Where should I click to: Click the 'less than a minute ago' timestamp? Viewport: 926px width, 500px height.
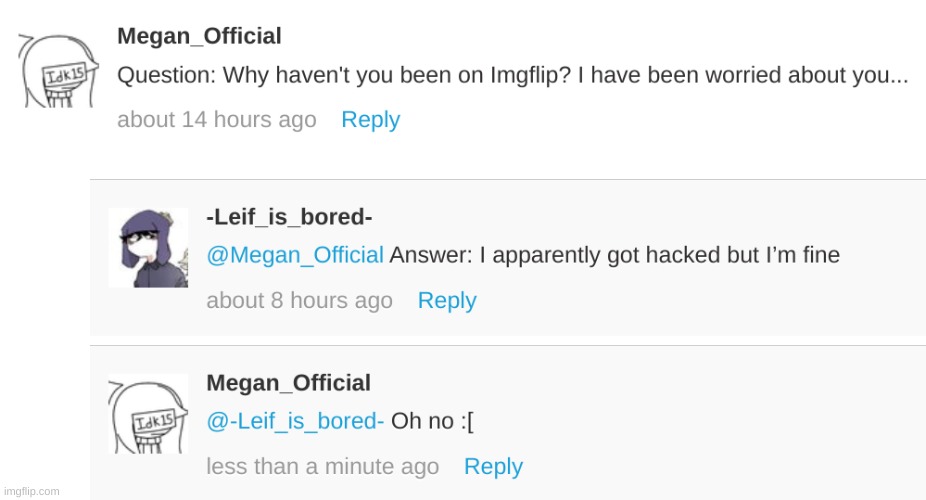322,466
